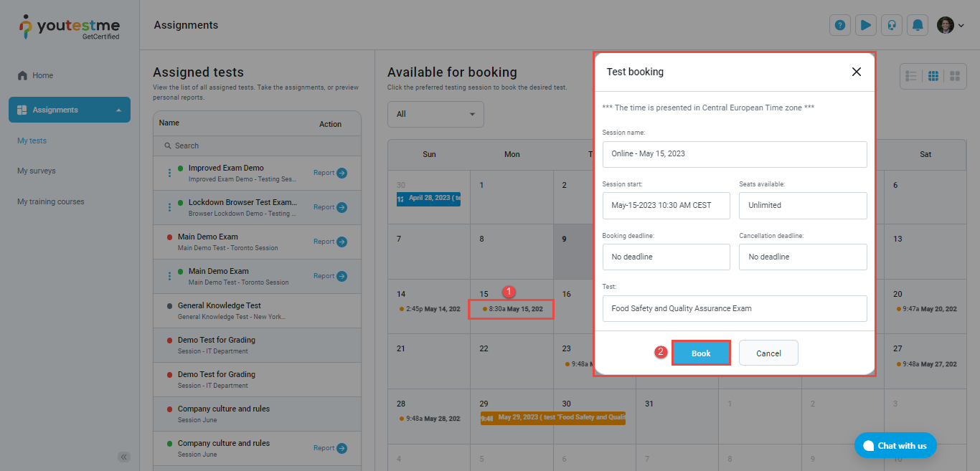Screen dimensions: 980x471
Task: Click the Book button
Action: click(x=701, y=353)
